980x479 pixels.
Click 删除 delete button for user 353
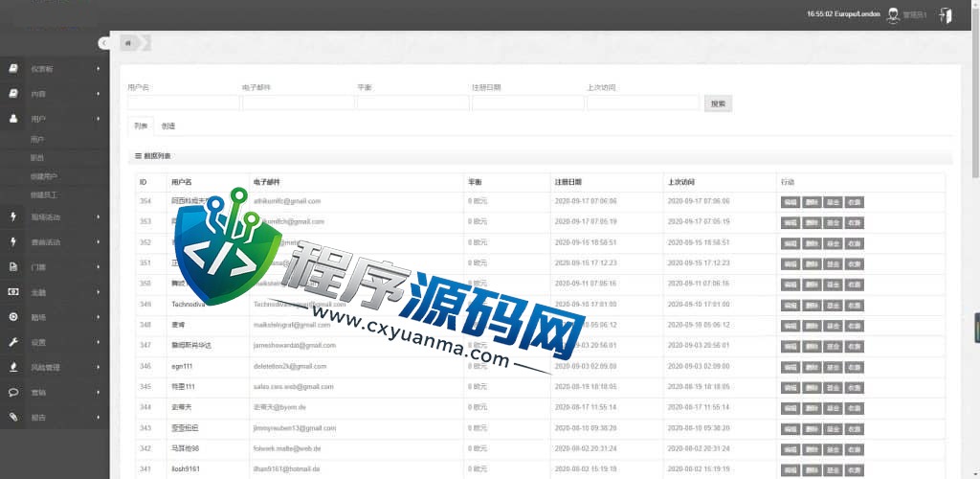tap(812, 222)
